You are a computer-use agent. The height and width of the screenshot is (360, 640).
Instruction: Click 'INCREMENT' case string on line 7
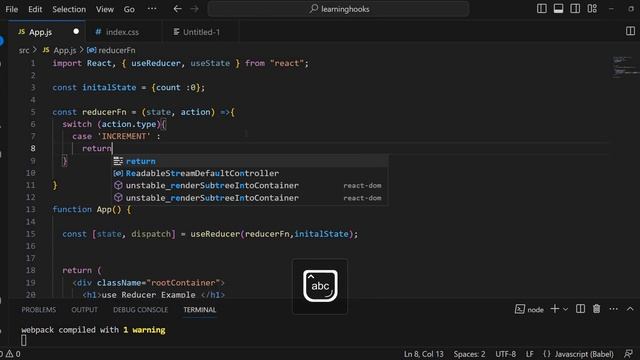[124, 136]
